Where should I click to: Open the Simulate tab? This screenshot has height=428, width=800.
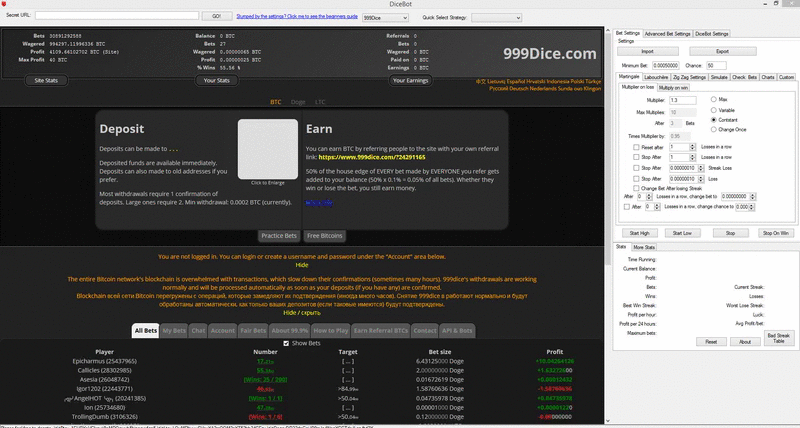719,77
